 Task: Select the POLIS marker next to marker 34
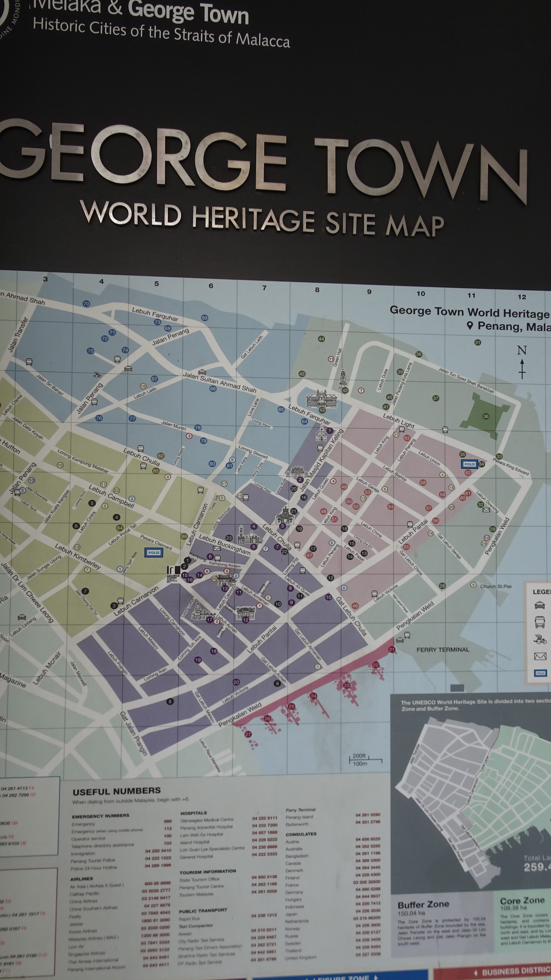469,464
